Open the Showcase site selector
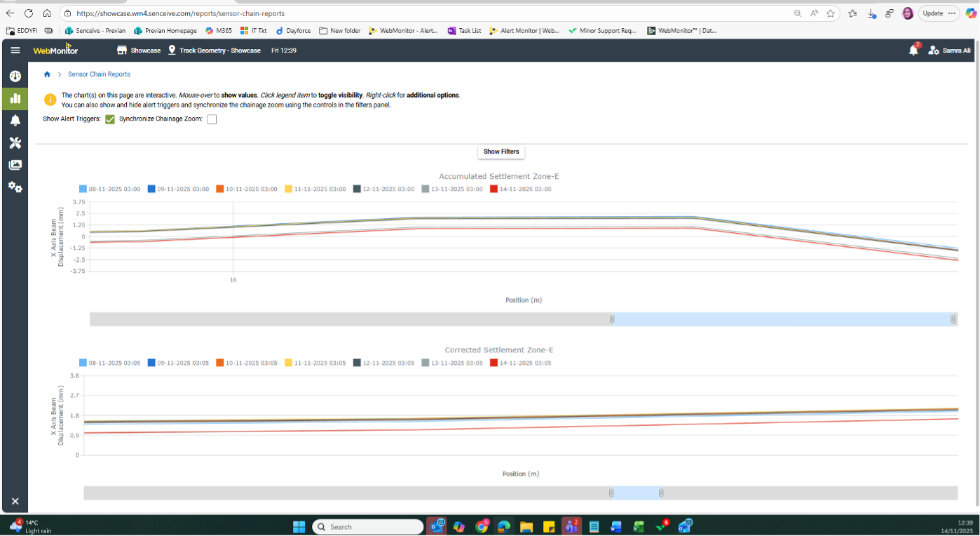 coord(139,51)
